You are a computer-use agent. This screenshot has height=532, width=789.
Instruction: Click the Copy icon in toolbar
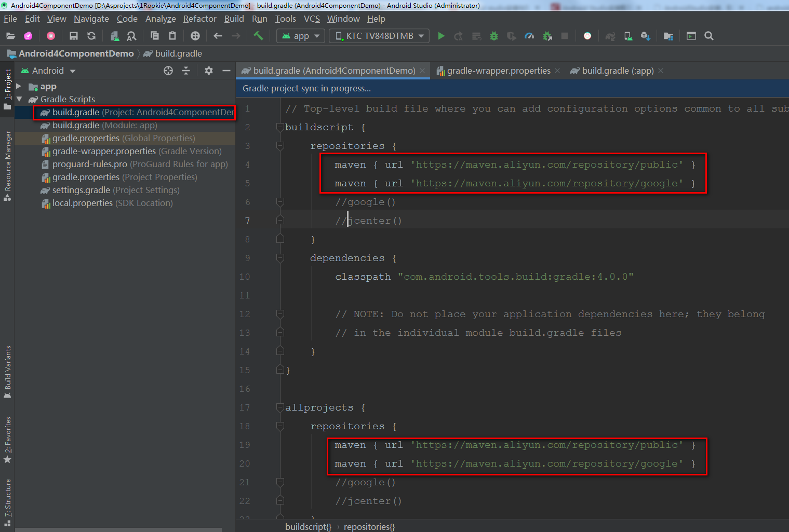tap(155, 36)
